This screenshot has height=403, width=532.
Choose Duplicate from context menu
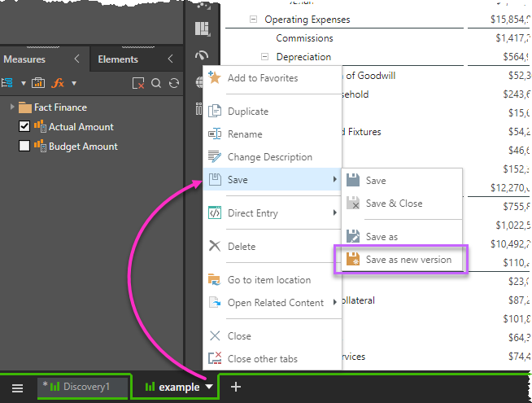click(x=247, y=112)
